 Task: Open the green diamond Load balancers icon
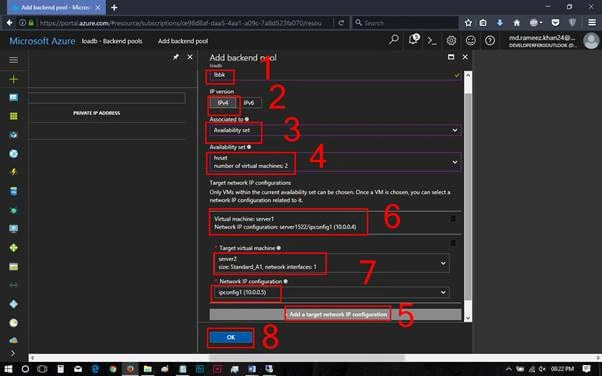pyautogui.click(x=13, y=248)
